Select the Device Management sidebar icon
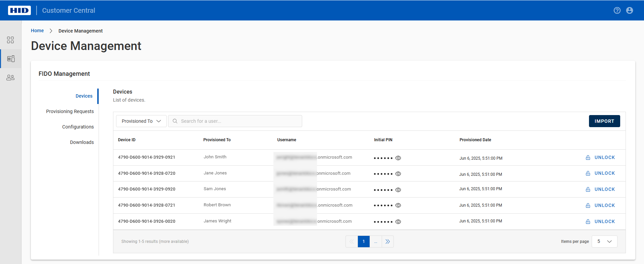The width and height of the screenshot is (644, 264). pos(11,59)
